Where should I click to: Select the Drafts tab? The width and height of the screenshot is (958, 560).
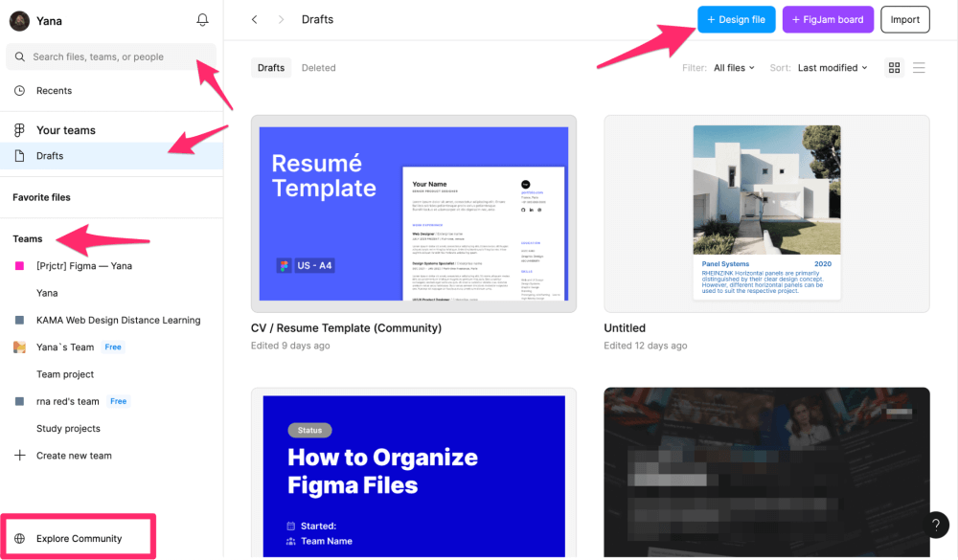[x=271, y=68]
